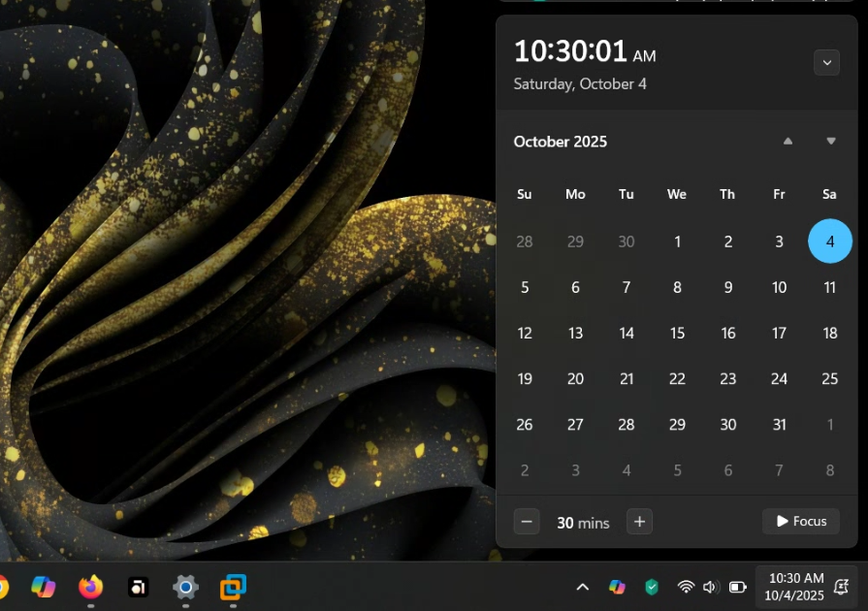Click the battery status tray icon
This screenshot has height=611, width=868.
[x=737, y=587]
